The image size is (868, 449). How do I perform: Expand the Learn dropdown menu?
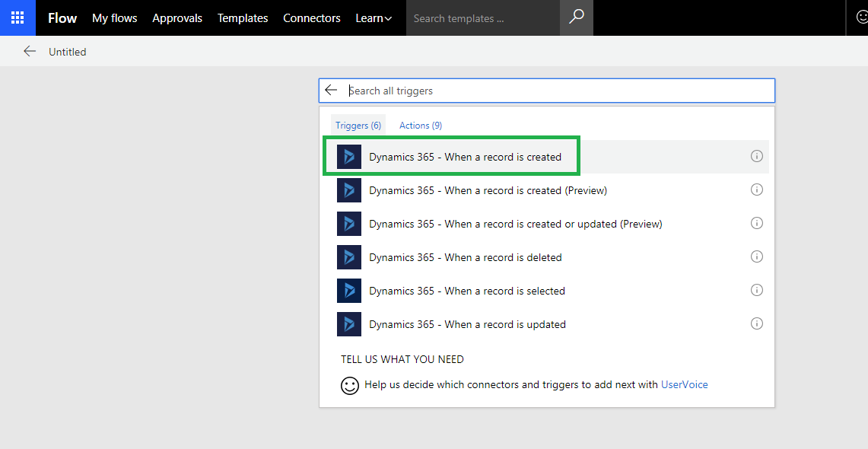(x=374, y=18)
